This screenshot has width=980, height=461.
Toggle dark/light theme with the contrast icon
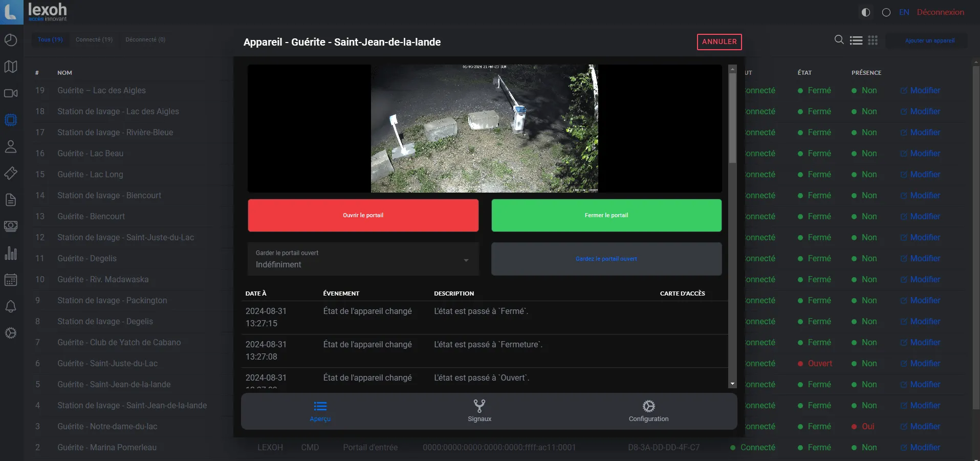coord(866,12)
